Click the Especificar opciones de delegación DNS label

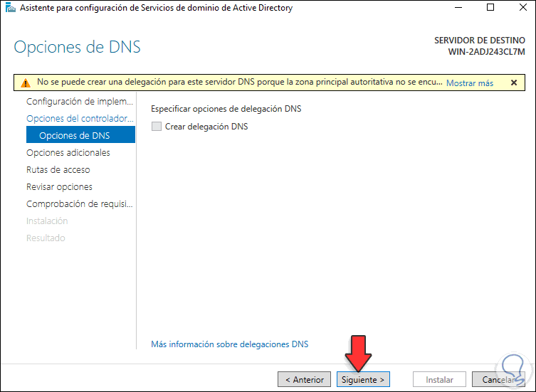226,109
